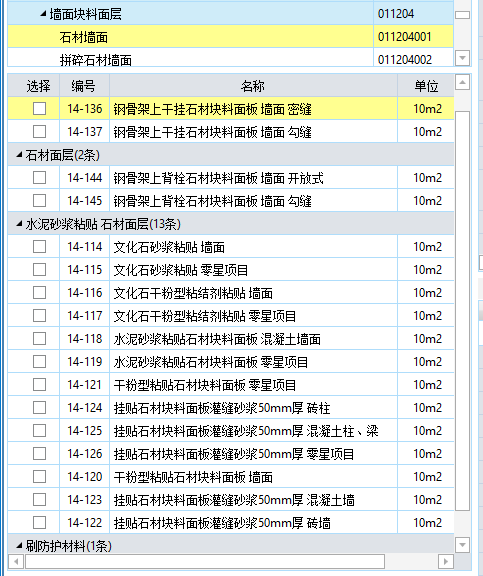Click quota number 14-123
The height and width of the screenshot is (576, 483).
84,500
